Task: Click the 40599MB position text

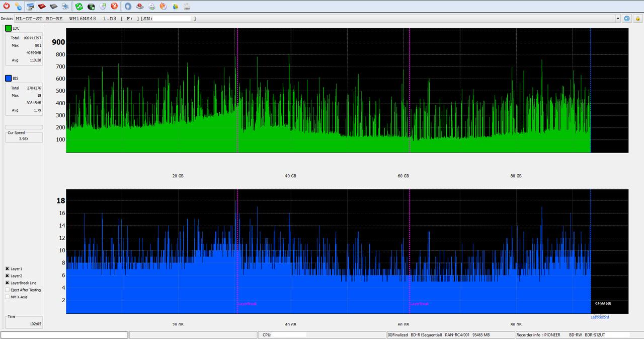Action: (34, 53)
